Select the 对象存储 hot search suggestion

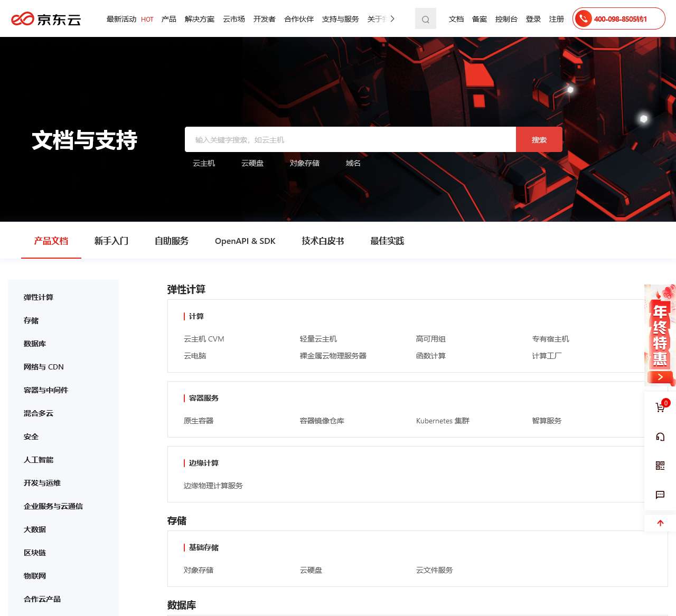305,163
